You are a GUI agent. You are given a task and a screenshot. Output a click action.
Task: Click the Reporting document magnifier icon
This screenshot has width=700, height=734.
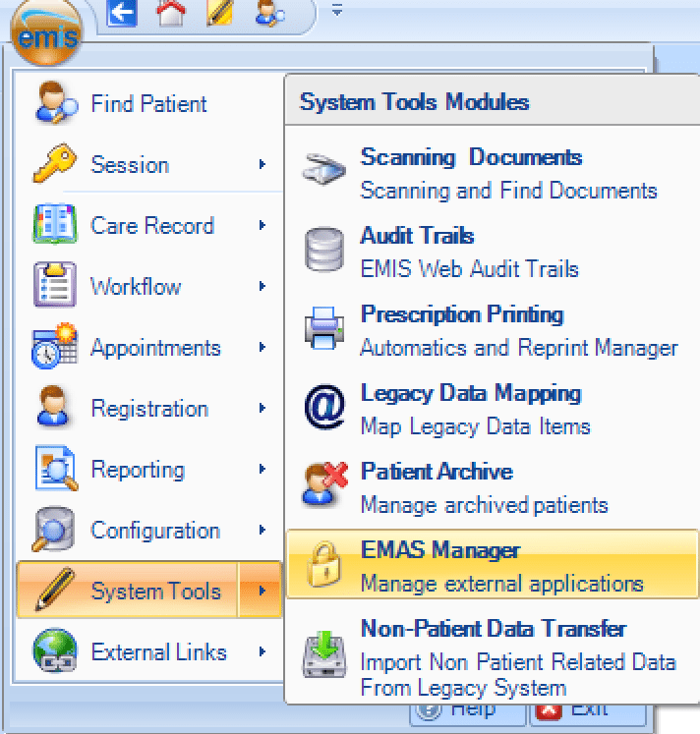[56, 468]
